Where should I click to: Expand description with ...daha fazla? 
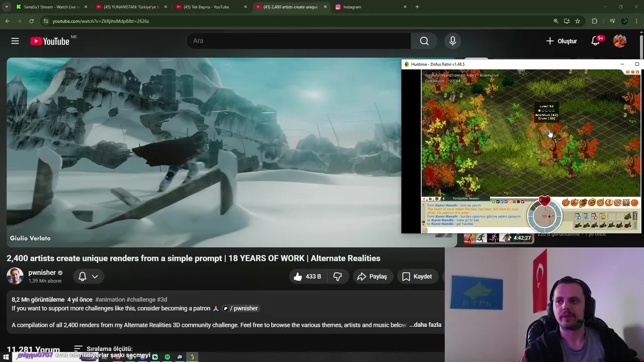click(x=425, y=325)
